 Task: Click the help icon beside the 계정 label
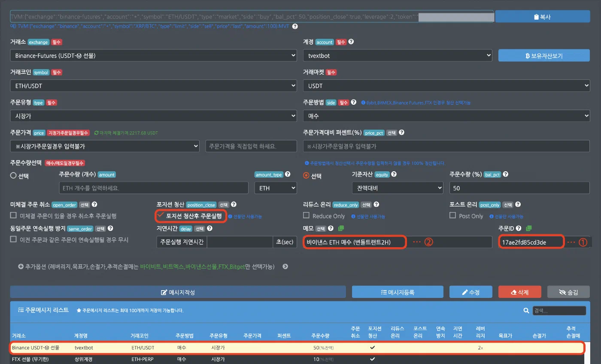click(x=351, y=42)
